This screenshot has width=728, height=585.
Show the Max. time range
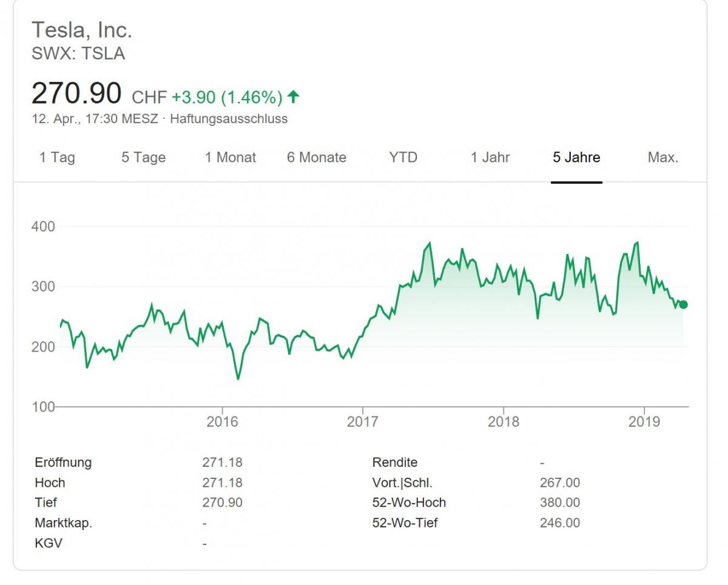pos(663,158)
